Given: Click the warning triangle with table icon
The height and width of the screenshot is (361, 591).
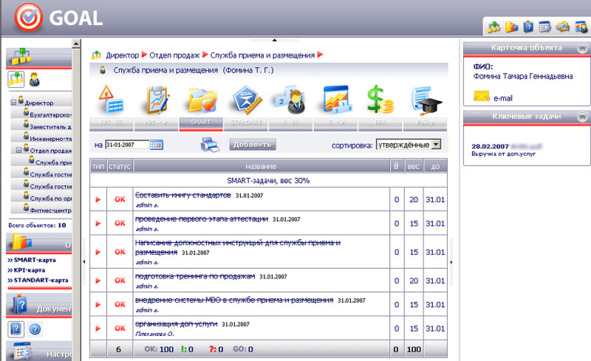Looking at the screenshot, I should 111,99.
